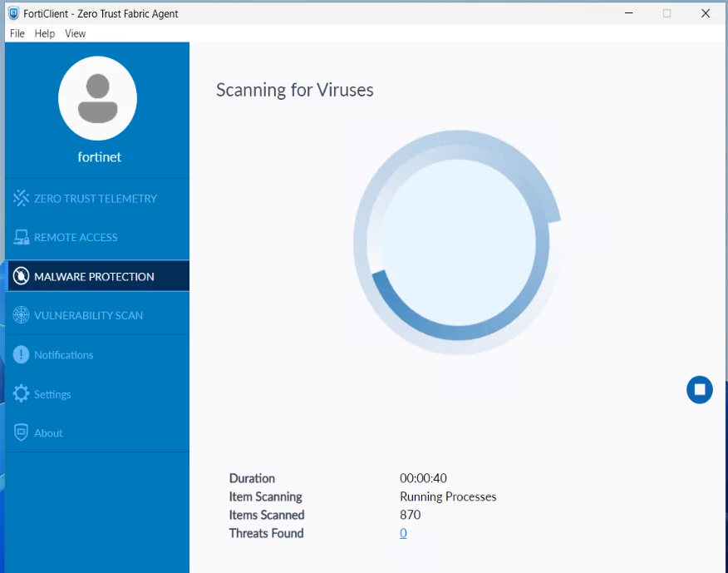This screenshot has height=573, width=728.
Task: Select MALWARE PROTECTION section
Action: tap(97, 276)
